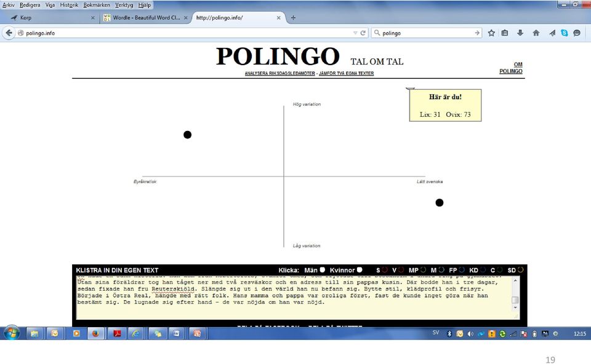Open media player from the taskbar
This screenshot has height=364, width=591.
point(76,333)
